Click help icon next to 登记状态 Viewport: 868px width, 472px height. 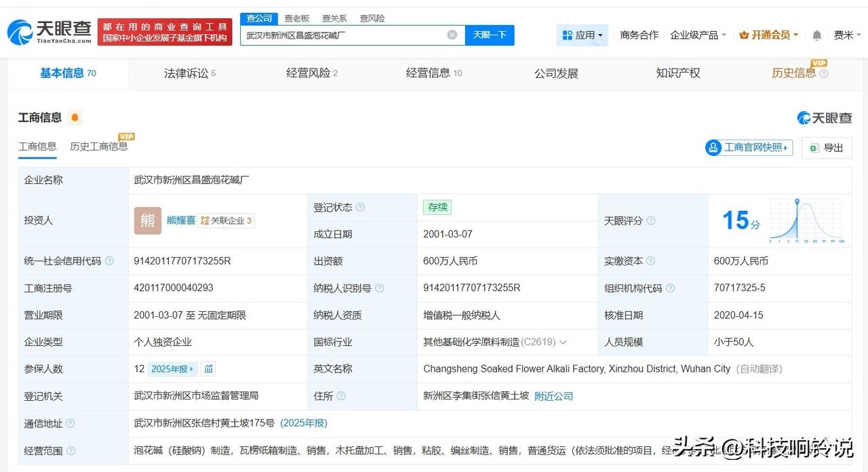point(360,207)
